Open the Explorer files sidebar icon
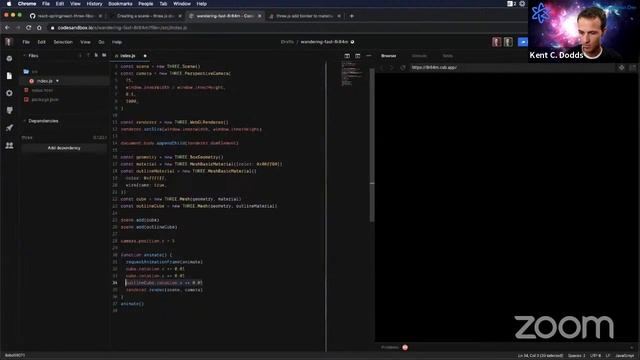This screenshot has width=640, height=360. pos(9,76)
